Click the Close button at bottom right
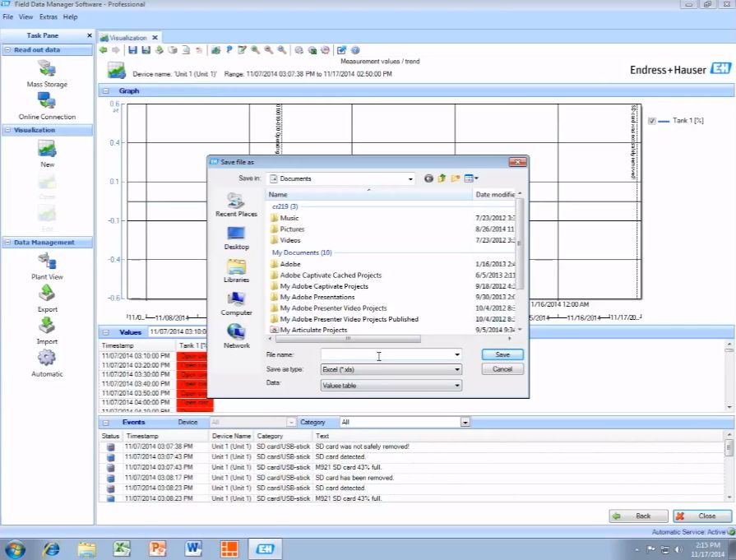The height and width of the screenshot is (560, 736). [702, 516]
